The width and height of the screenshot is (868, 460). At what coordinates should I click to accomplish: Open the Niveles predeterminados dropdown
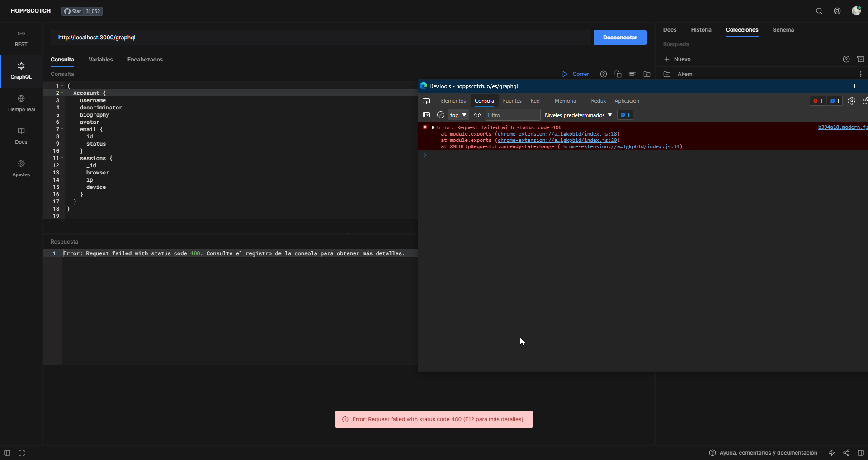[578, 115]
